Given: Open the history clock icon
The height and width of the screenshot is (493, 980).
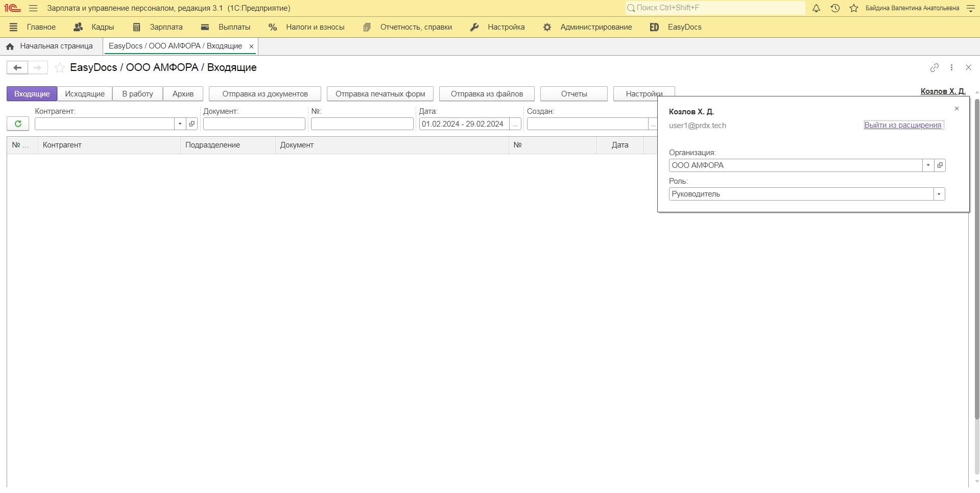Looking at the screenshot, I should point(835,8).
